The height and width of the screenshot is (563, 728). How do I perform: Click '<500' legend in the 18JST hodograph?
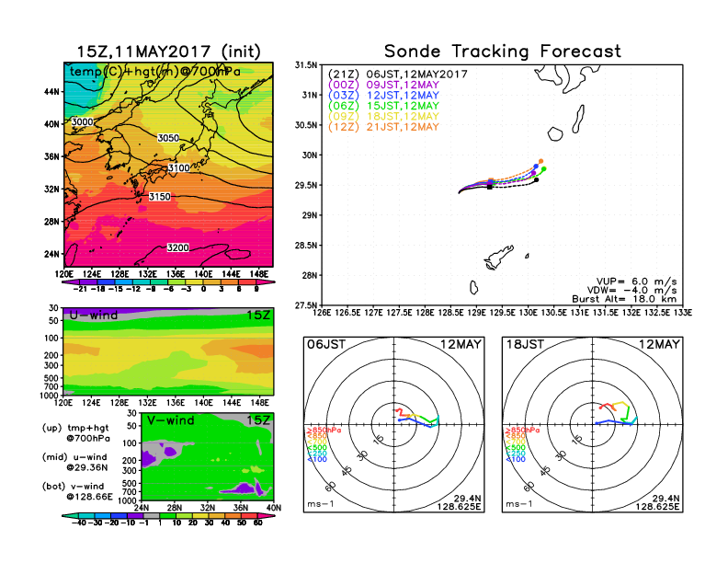tap(516, 448)
